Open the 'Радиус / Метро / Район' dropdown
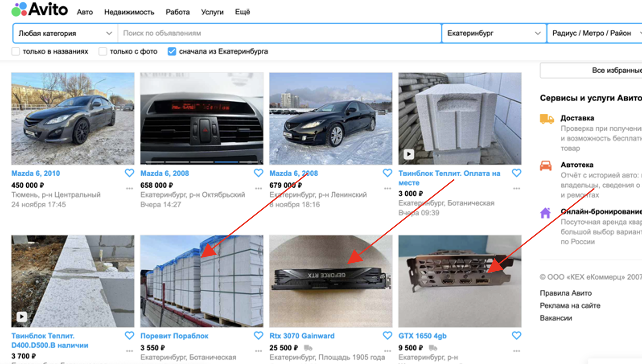This screenshot has width=642, height=364. [595, 33]
